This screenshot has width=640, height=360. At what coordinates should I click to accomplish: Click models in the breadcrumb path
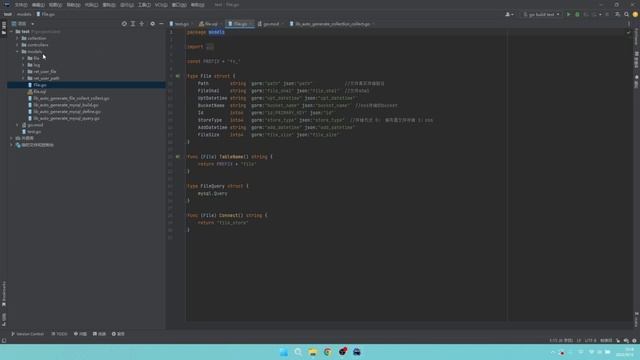pyautogui.click(x=24, y=14)
